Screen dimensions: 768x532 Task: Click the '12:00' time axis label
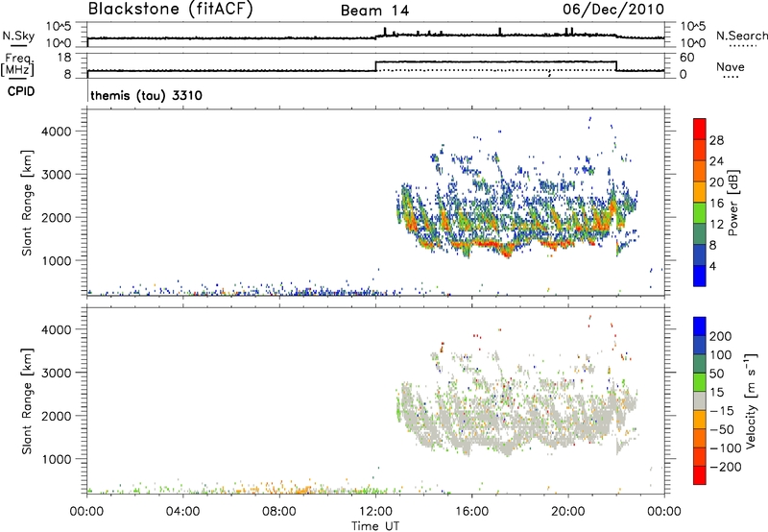click(375, 512)
